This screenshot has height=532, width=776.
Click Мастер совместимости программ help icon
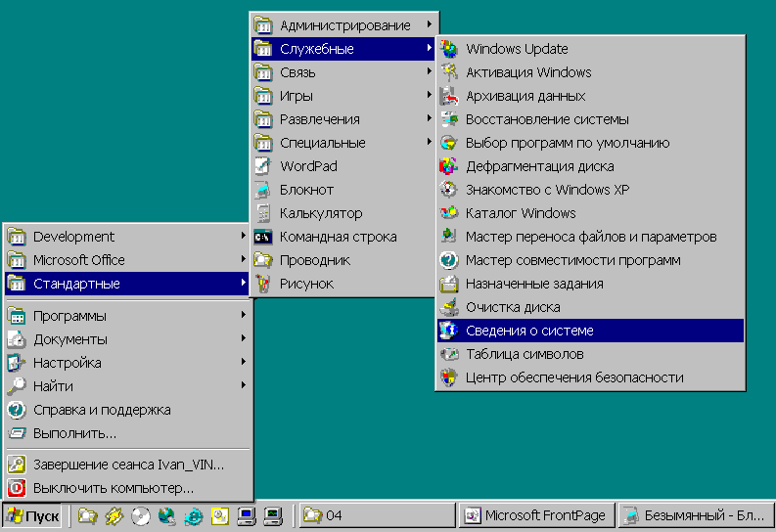449,260
